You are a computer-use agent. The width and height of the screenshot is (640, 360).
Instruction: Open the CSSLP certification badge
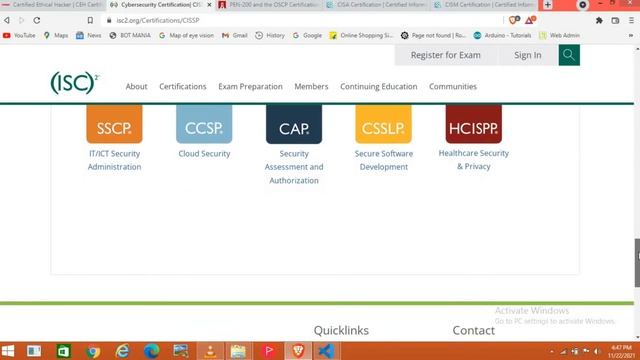[x=384, y=124]
